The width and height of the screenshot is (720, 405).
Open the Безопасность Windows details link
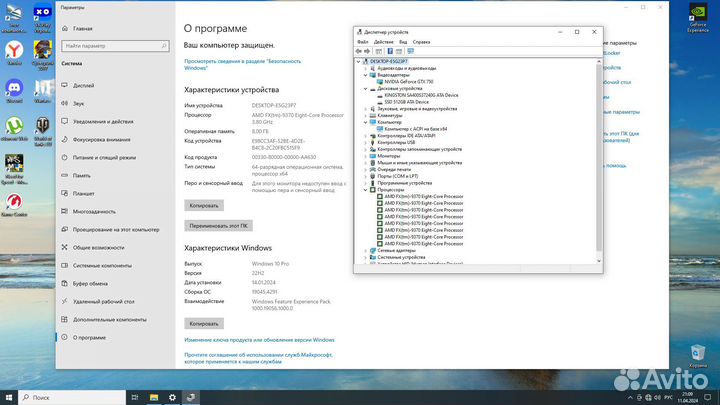point(242,64)
